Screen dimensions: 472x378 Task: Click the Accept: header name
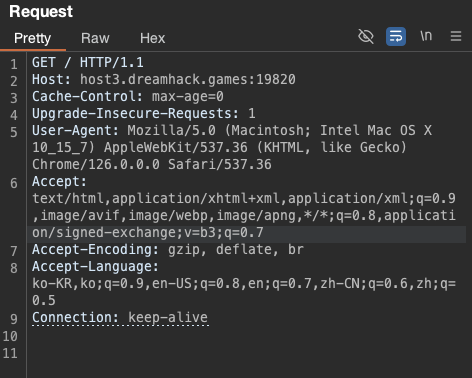click(60, 181)
